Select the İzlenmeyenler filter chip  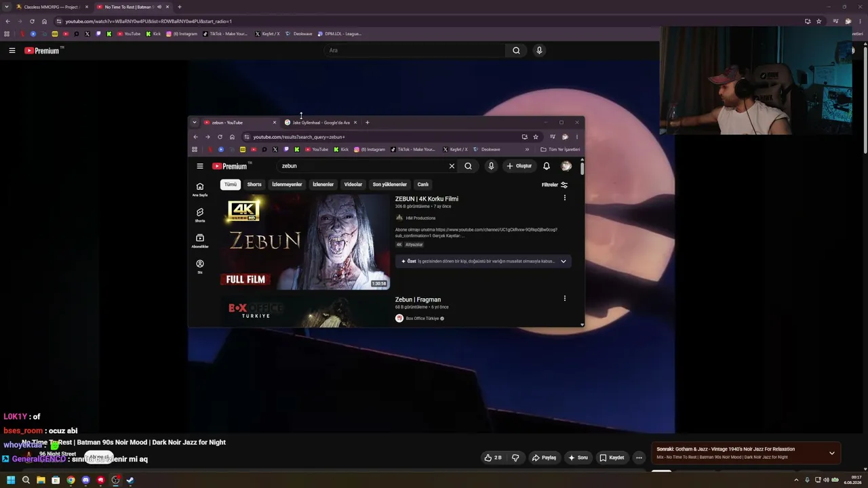click(287, 184)
